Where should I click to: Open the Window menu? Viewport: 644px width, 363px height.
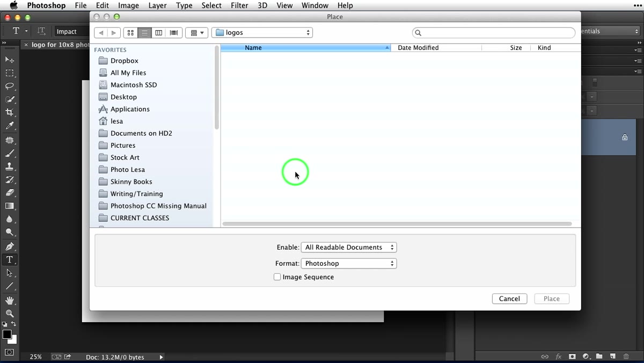tap(315, 5)
